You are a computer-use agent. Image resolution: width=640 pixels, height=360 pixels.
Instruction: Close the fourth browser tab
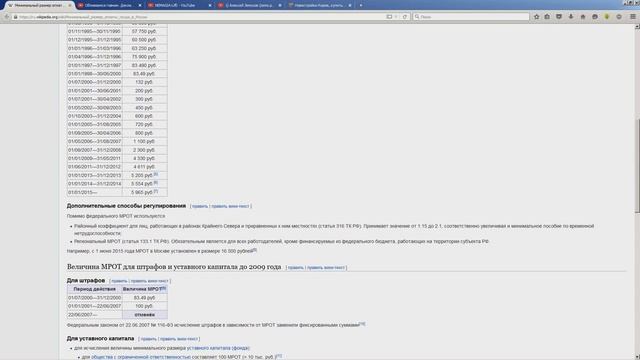coord(280,5)
